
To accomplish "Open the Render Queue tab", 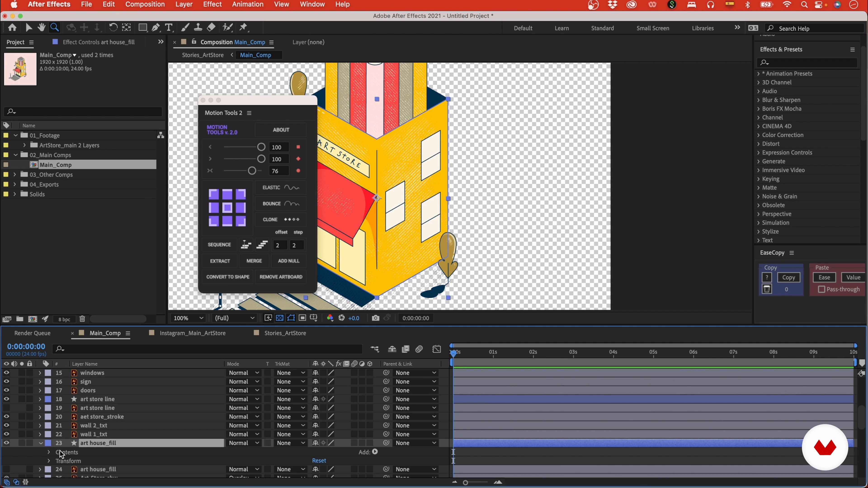I will tap(32, 333).
